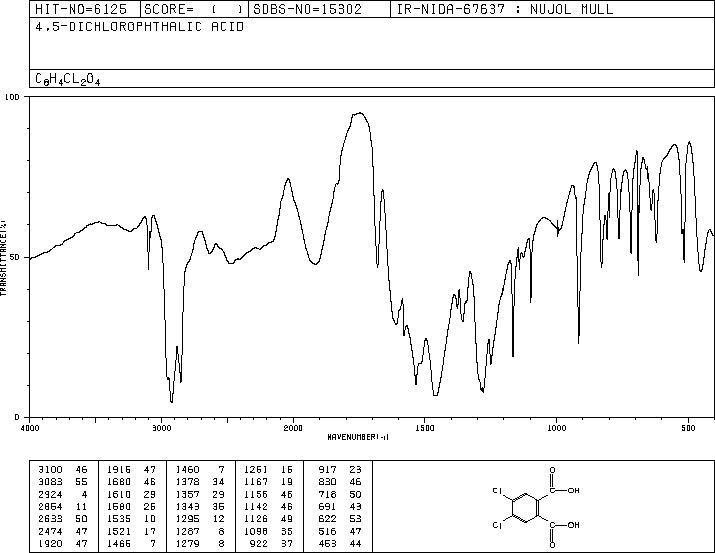
Task: Select peak table entry 1357
Action: [x=200, y=495]
